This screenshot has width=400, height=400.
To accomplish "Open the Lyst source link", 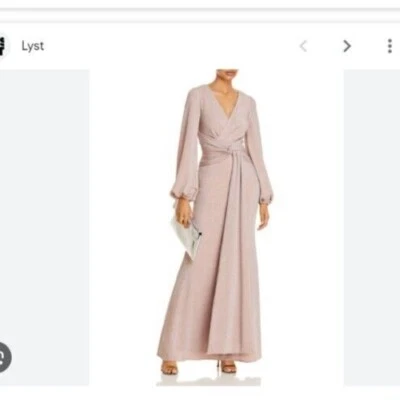I will (x=33, y=46).
